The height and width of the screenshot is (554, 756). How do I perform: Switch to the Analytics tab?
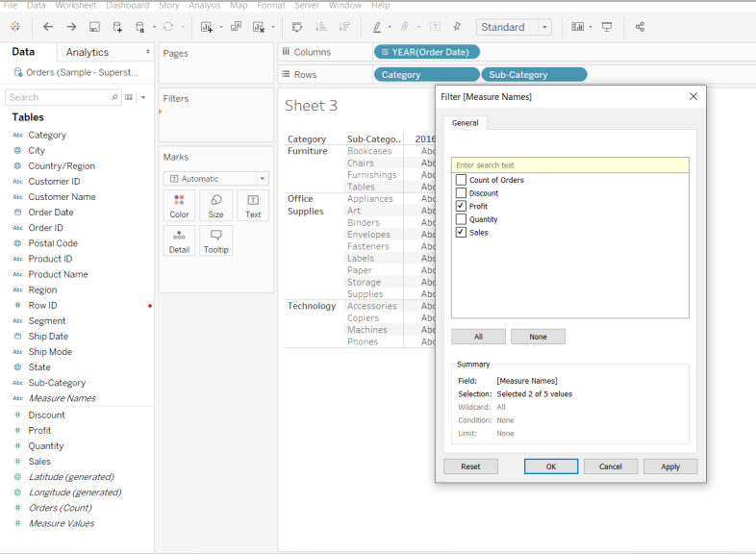tap(88, 52)
